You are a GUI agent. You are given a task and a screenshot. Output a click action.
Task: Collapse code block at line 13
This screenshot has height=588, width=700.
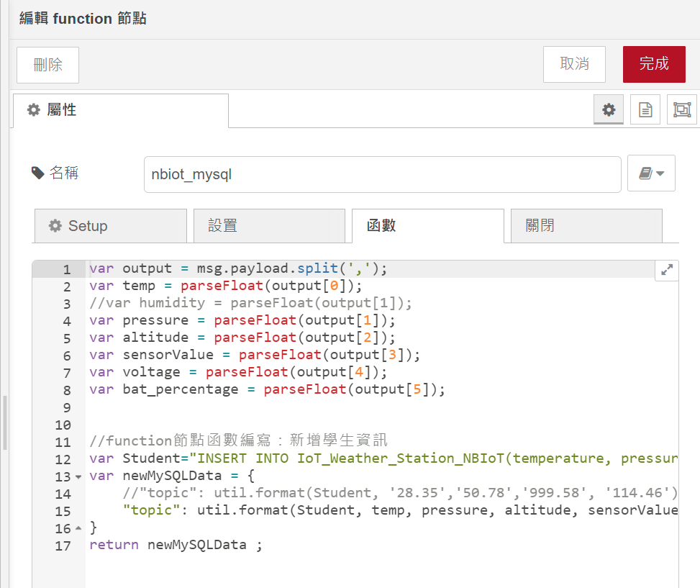pyautogui.click(x=78, y=477)
